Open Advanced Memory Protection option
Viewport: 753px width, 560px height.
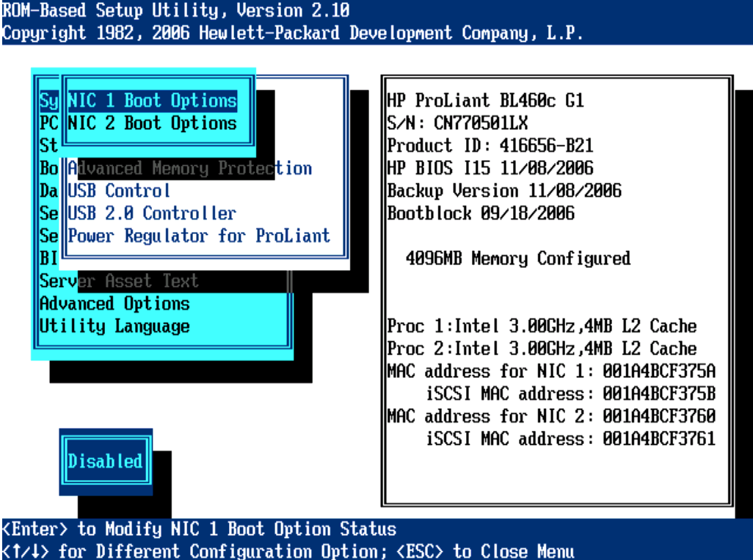click(x=189, y=169)
